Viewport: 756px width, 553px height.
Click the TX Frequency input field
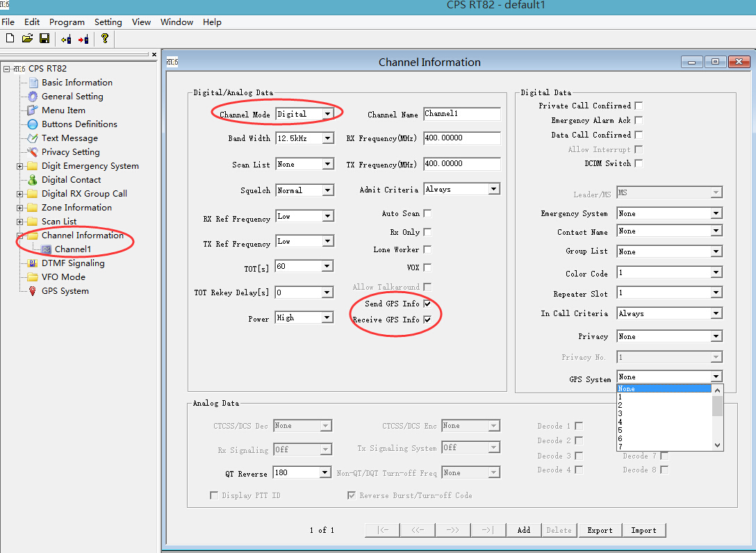tap(462, 164)
